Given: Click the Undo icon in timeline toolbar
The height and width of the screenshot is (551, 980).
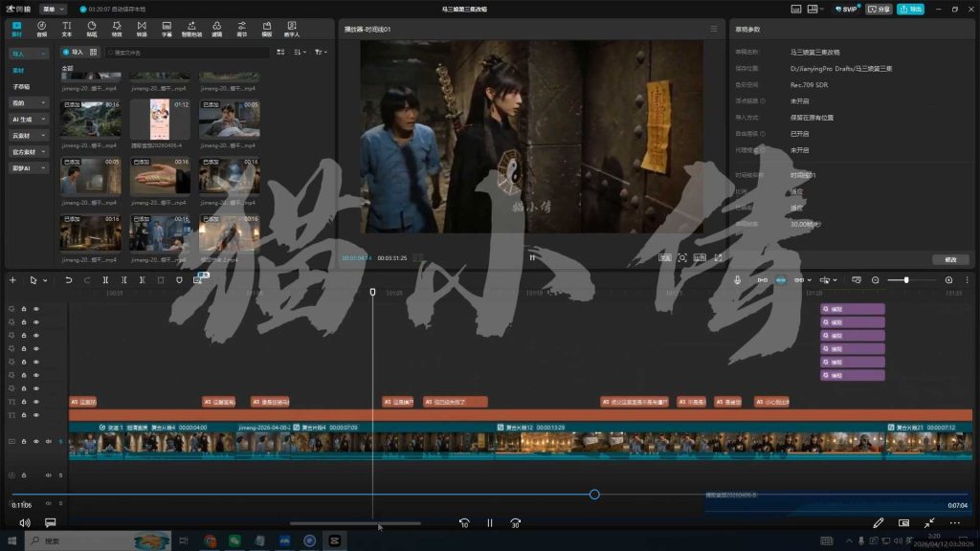Looking at the screenshot, I should pyautogui.click(x=68, y=279).
